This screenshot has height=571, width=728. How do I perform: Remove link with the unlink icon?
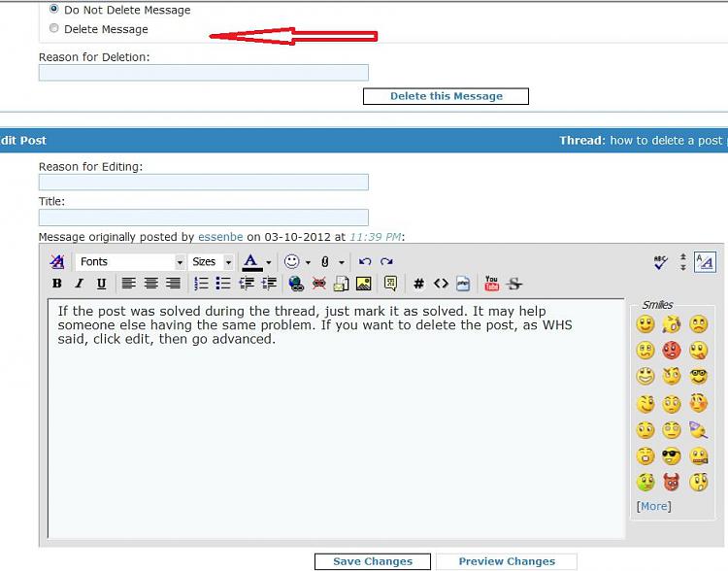[319, 284]
